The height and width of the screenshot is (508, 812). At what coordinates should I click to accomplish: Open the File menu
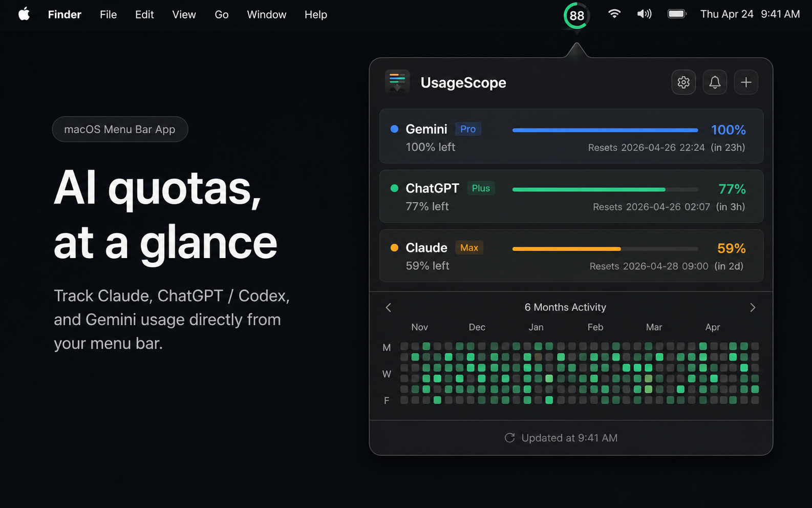click(108, 14)
